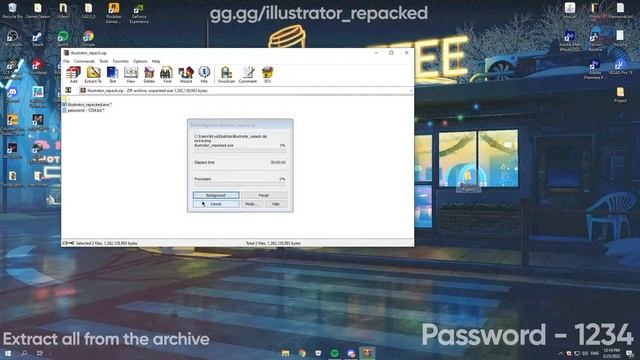Open File Explorer from the taskbar

click(285, 353)
